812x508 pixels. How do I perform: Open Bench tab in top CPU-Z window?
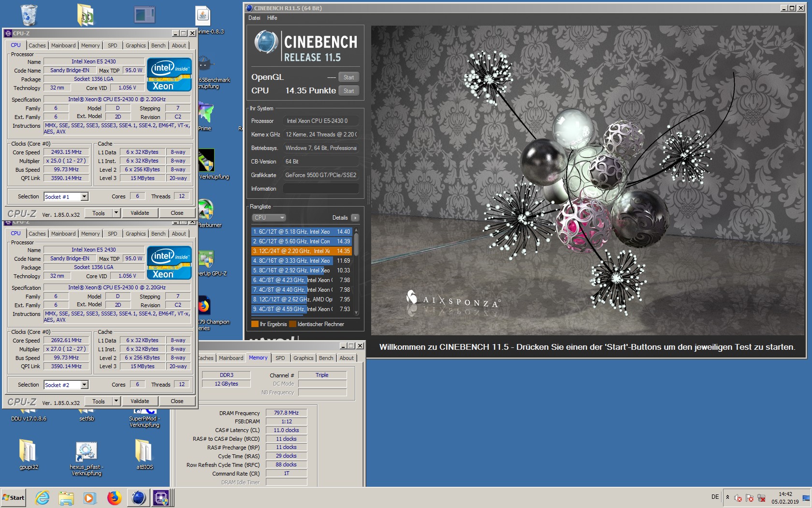158,45
